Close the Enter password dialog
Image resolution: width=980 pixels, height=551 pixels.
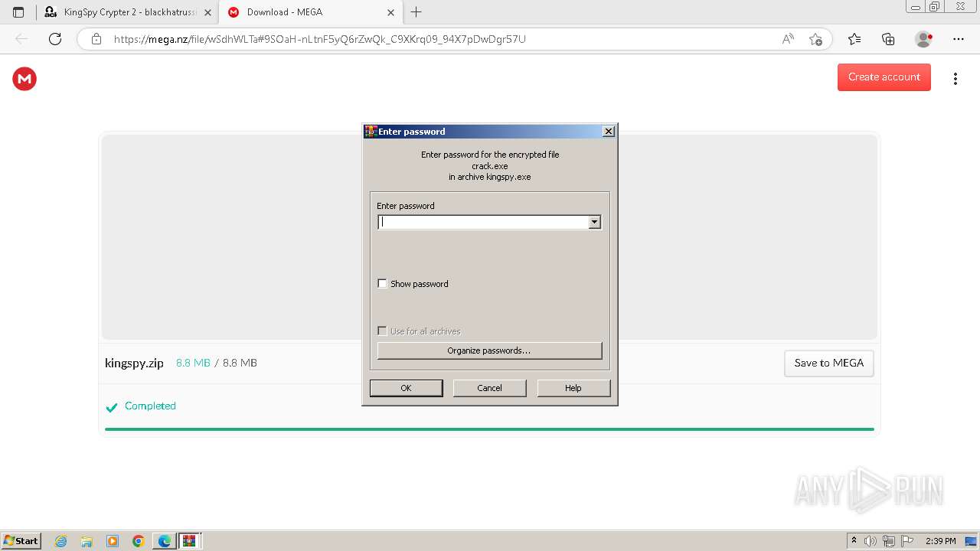[x=609, y=132]
